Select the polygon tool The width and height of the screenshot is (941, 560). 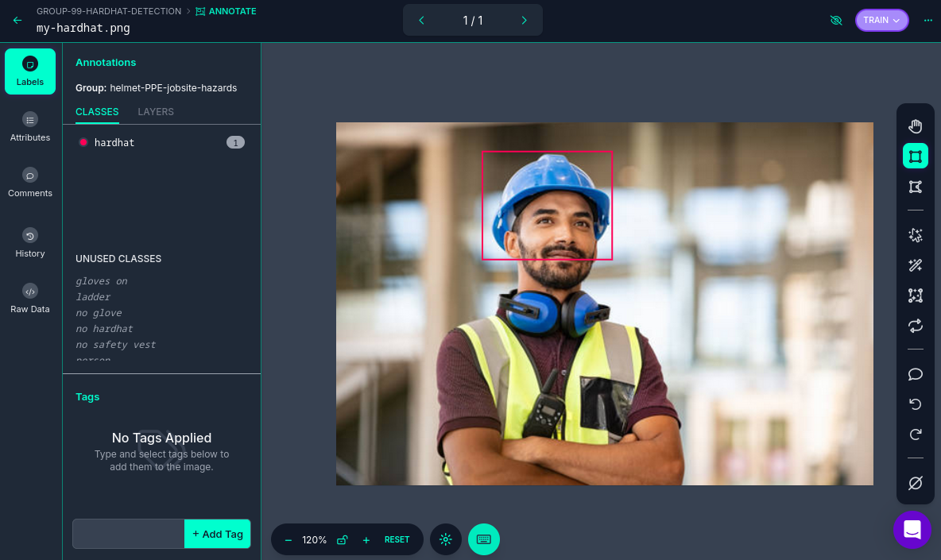(x=916, y=187)
